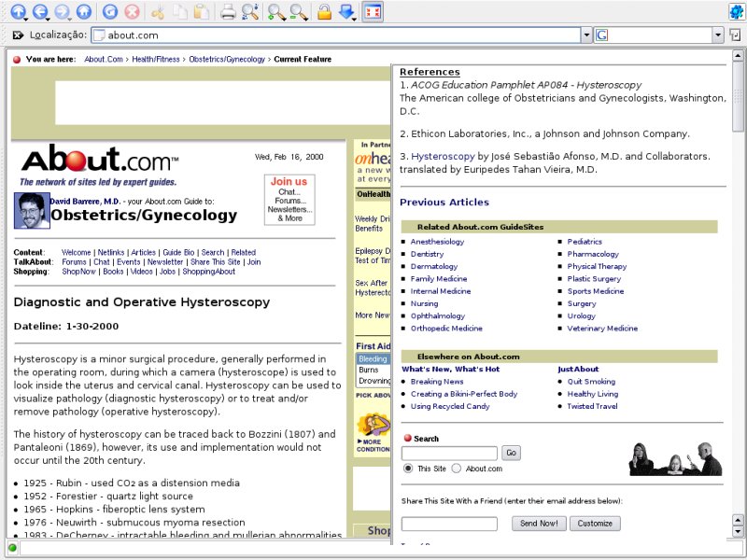Viewport: 747px width, 560px height.
Task: Click the Up navigation arrow icon
Action: [x=17, y=12]
